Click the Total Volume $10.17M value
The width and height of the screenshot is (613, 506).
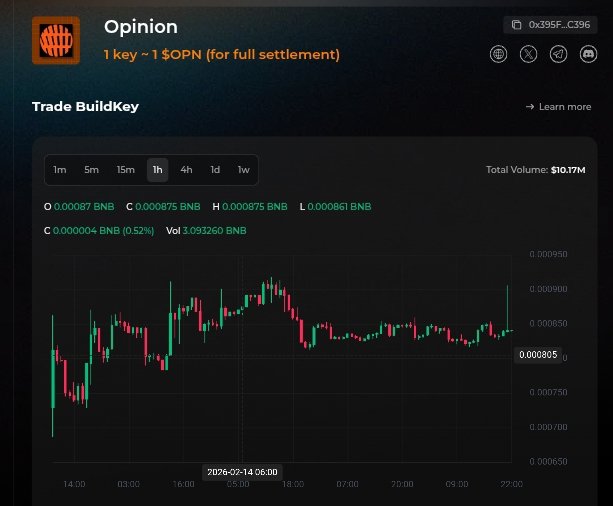click(568, 170)
